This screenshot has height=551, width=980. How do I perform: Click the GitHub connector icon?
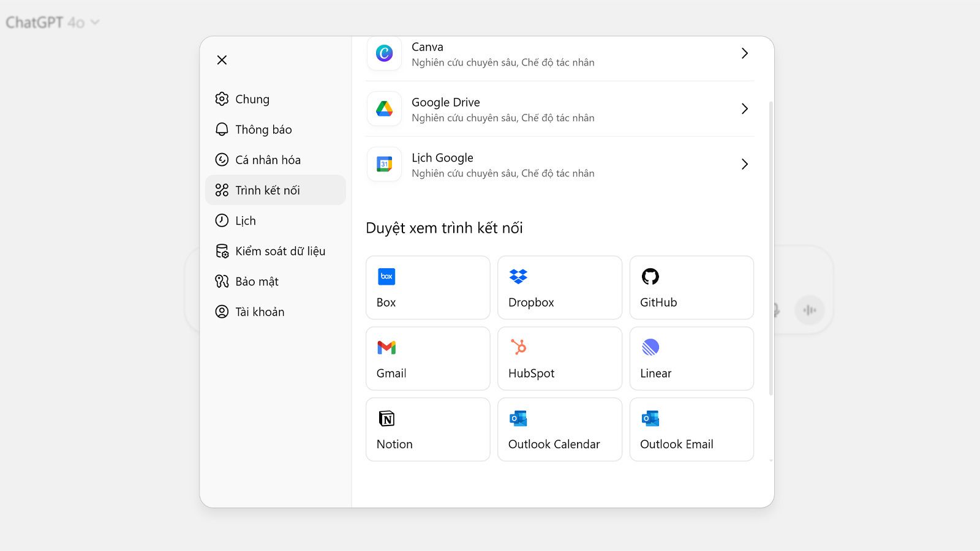[x=650, y=277]
